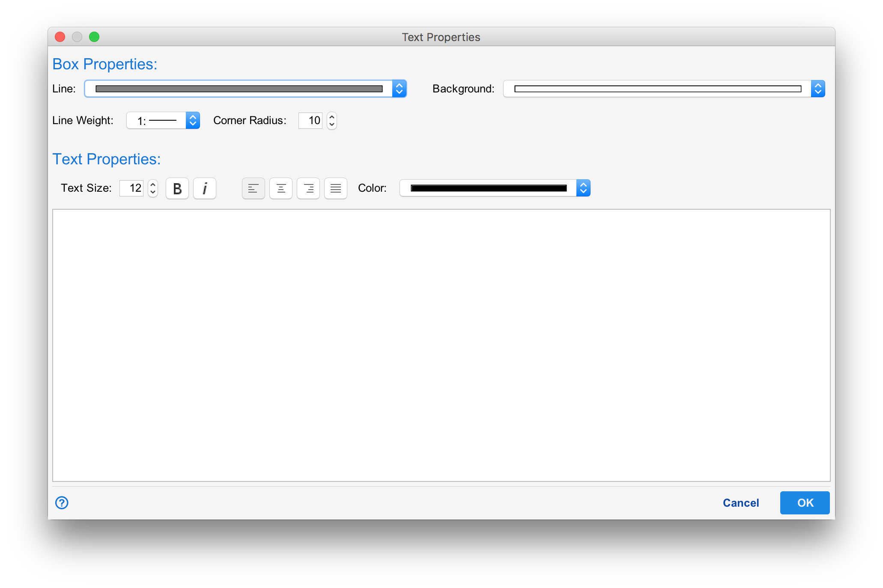Confirm changes with the OK button
The height and width of the screenshot is (588, 883).
tap(804, 503)
